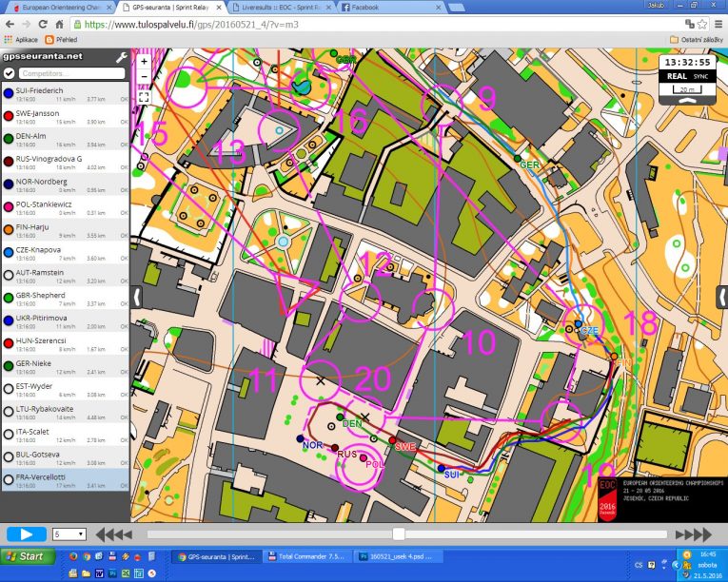Click the 13:32:55 clock display
This screenshot has width=728, height=582.
click(x=687, y=62)
